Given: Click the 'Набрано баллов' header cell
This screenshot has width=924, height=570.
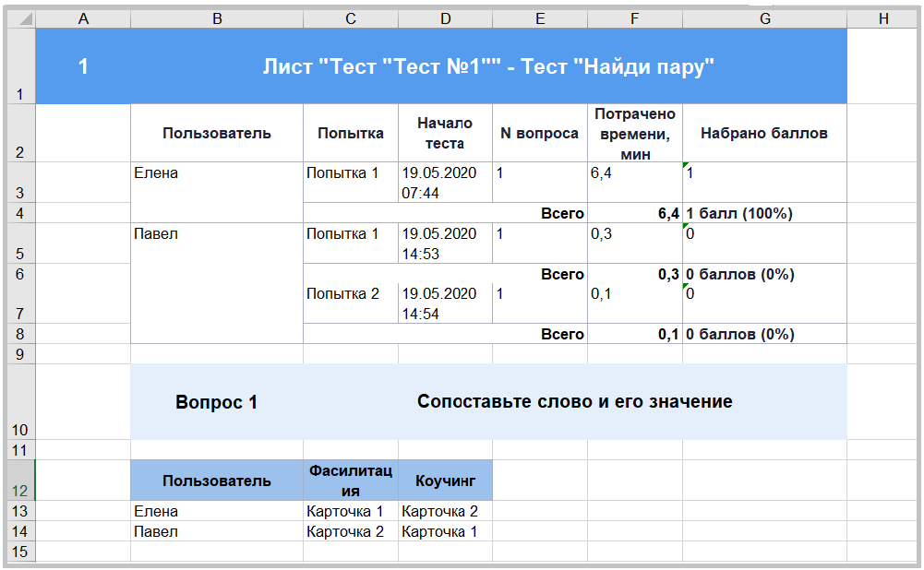Looking at the screenshot, I should point(765,133).
